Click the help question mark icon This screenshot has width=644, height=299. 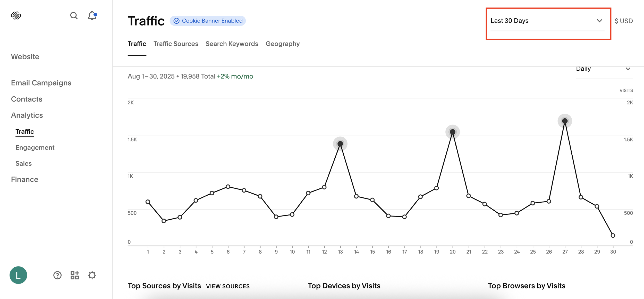pos(57,275)
